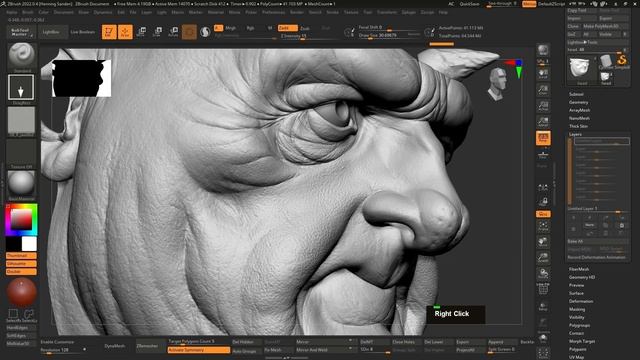This screenshot has height=360, width=640.
Task: Expand the Deformation section
Action: tap(581, 301)
